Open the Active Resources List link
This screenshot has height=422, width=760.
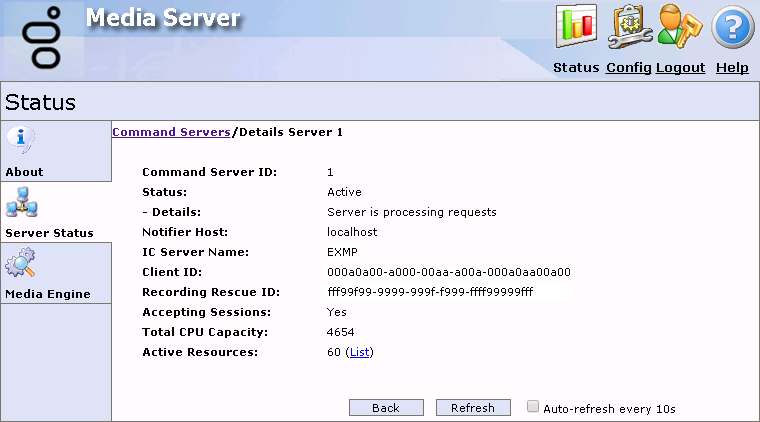tap(359, 352)
